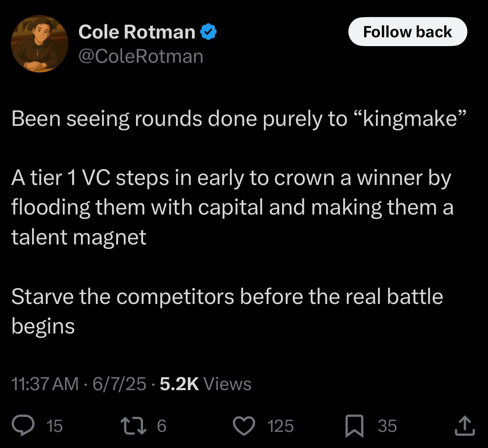488x448 pixels.
Task: Click the "Starve the competitors" paragraph
Action: [227, 311]
